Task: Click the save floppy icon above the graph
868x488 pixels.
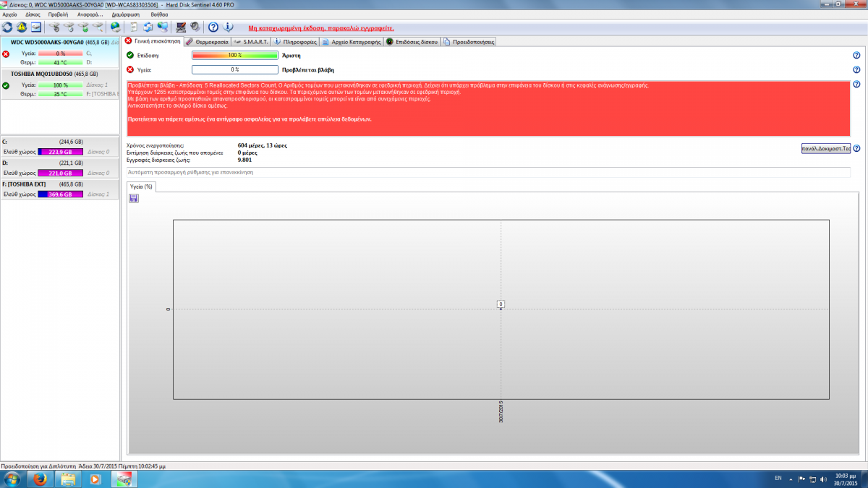Action: 134,198
